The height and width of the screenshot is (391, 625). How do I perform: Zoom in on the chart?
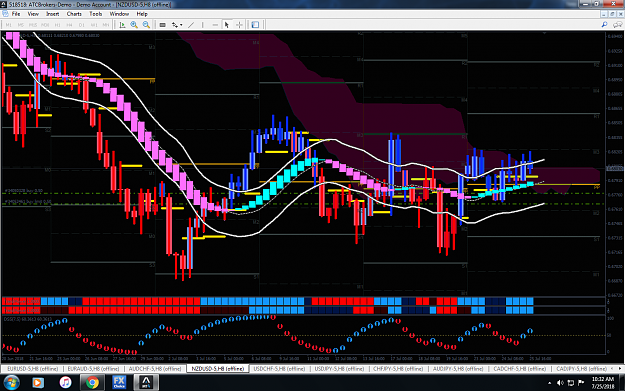134,25
